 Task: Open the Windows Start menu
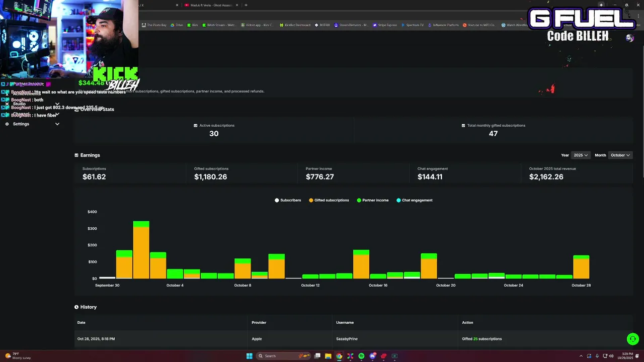[249, 356]
